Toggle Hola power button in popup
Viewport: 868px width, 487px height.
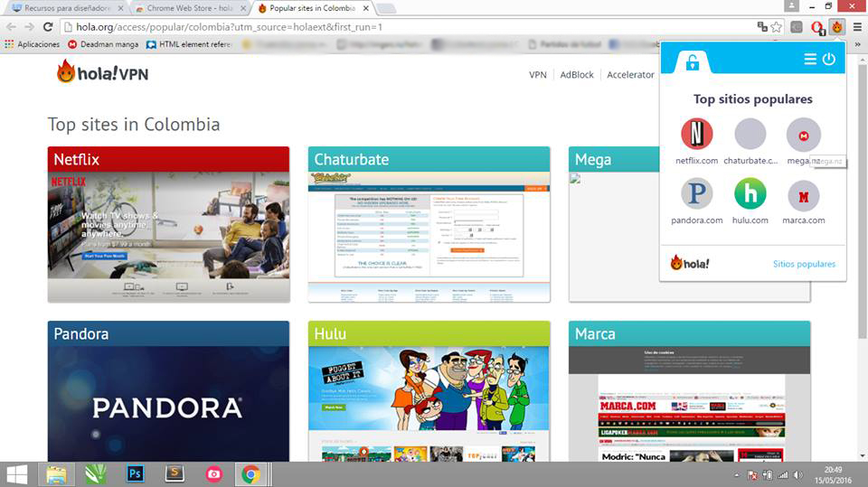coord(829,59)
